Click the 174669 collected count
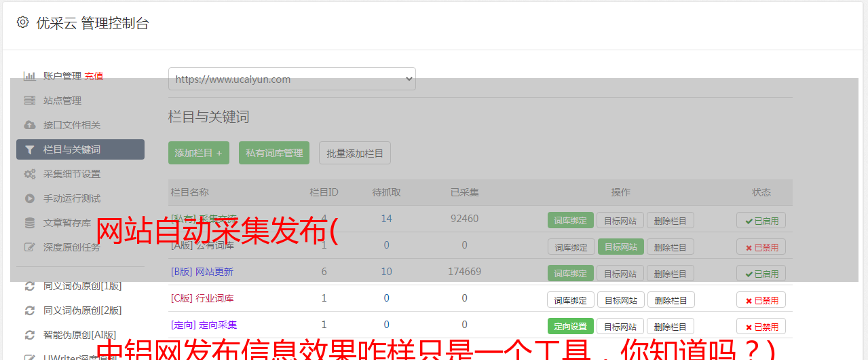Viewport: 868px width, 360px height. pyautogui.click(x=465, y=272)
